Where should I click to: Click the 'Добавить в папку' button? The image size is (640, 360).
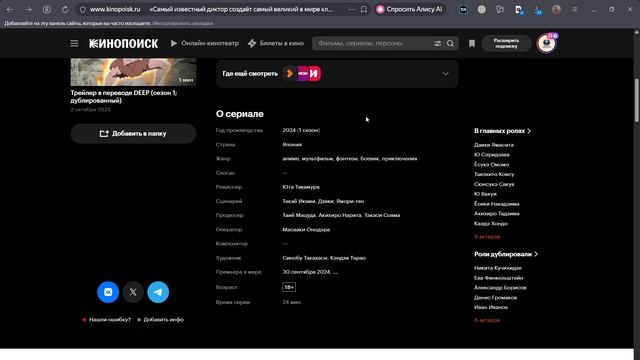tap(133, 133)
